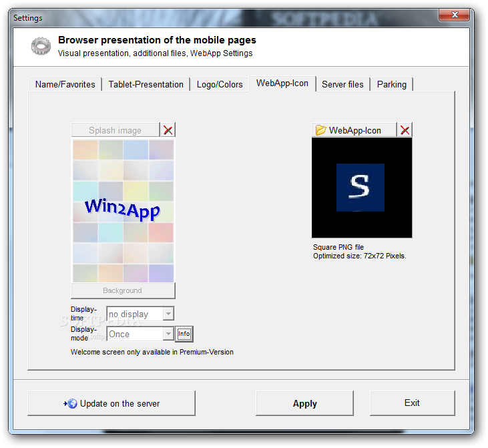Click 'Square PNG file' text

pos(338,247)
